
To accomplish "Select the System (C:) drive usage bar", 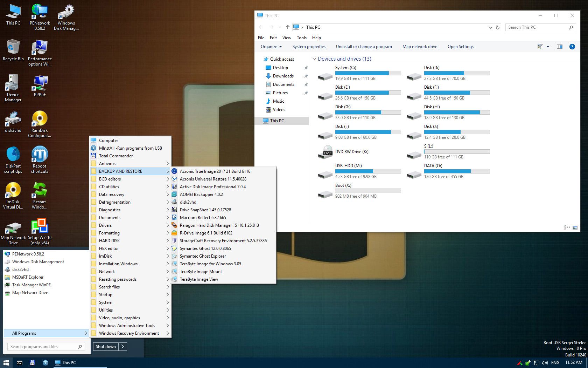I will 367,73.
